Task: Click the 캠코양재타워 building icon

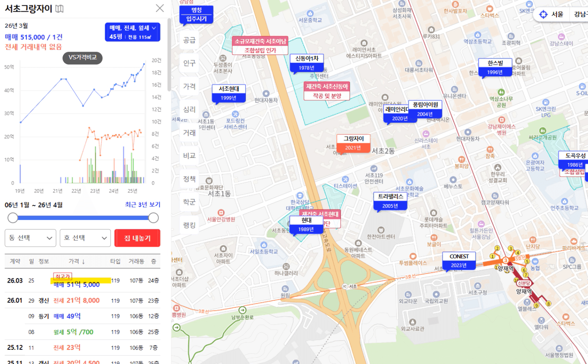Action: pos(495,196)
